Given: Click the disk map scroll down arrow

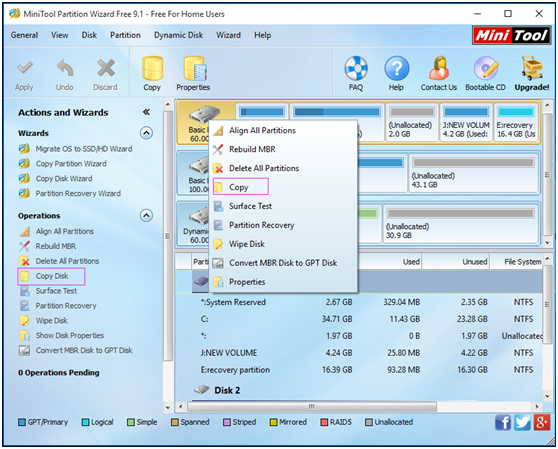Looking at the screenshot, I should pos(548,243).
